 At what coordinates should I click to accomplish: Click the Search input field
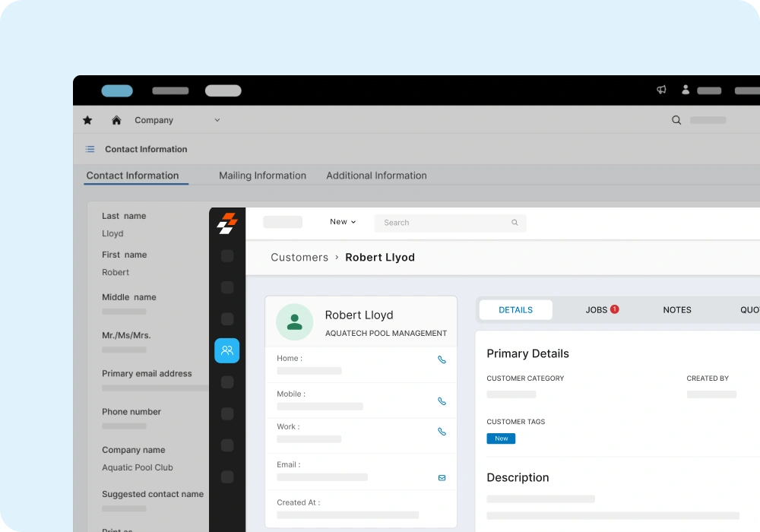coord(445,223)
